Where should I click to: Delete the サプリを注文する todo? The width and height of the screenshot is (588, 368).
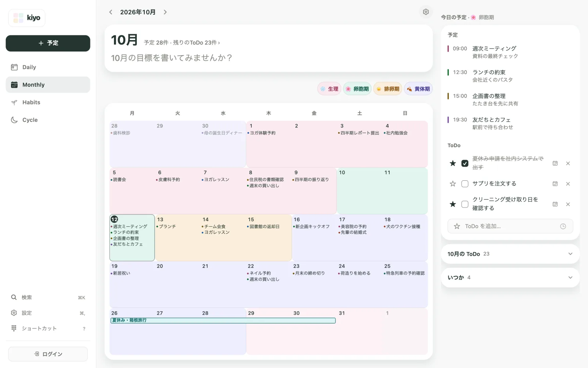pos(568,184)
